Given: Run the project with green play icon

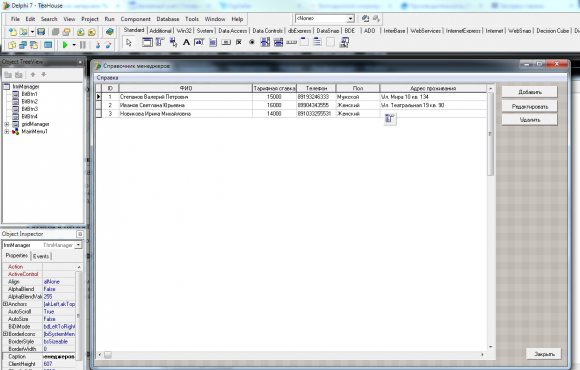Looking at the screenshot, I should tap(65, 45).
